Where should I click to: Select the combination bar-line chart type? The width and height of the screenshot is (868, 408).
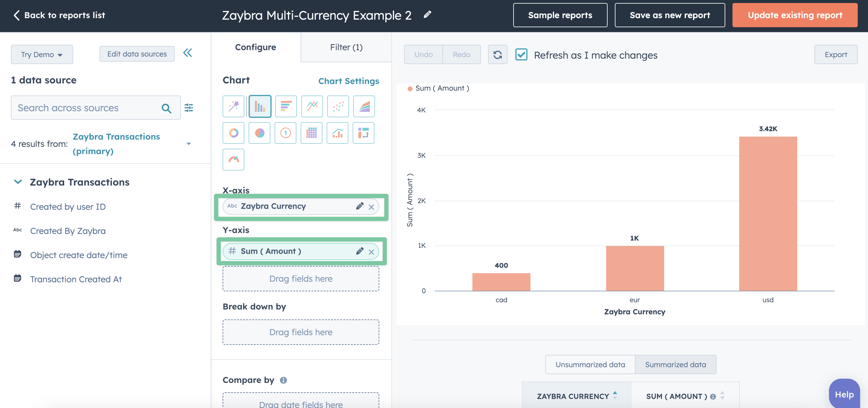click(x=337, y=133)
